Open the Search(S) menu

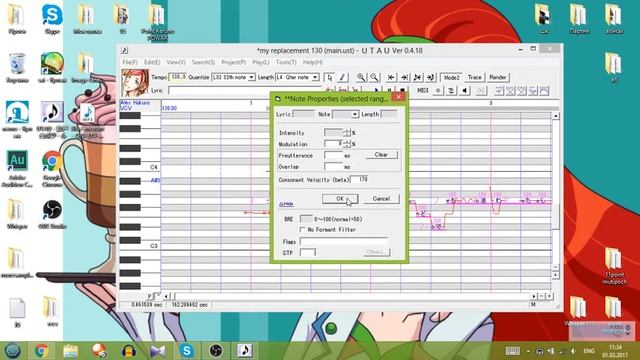[203, 62]
